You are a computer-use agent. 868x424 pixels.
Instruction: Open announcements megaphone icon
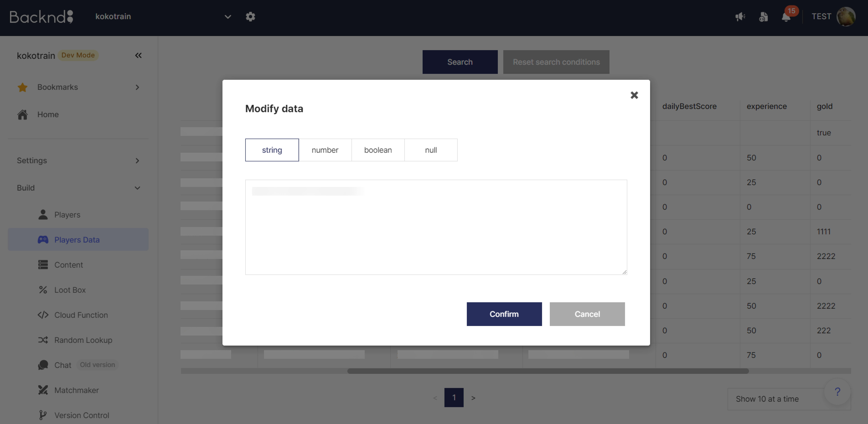740,17
